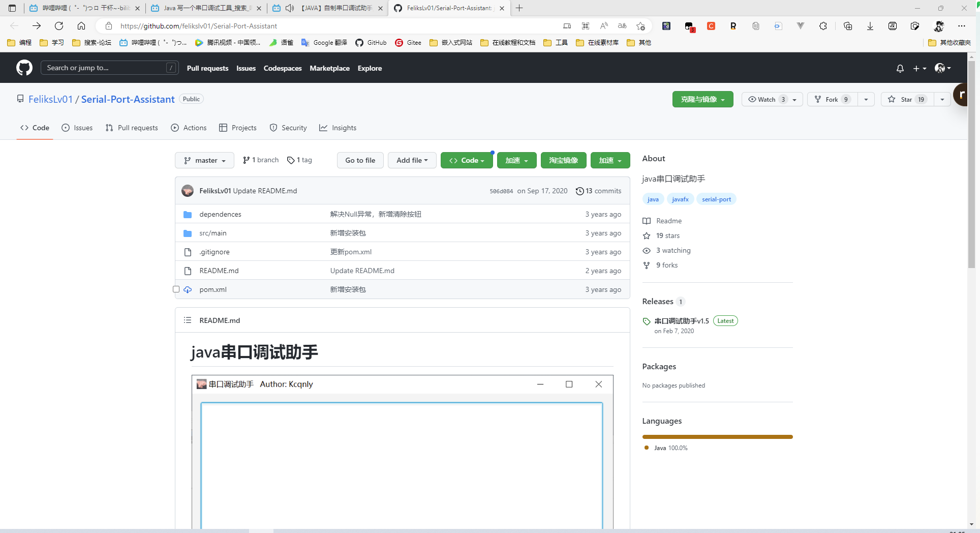Viewport: 980px width, 533px height.
Task: Switch to the repository Issues tab
Action: [x=77, y=128]
